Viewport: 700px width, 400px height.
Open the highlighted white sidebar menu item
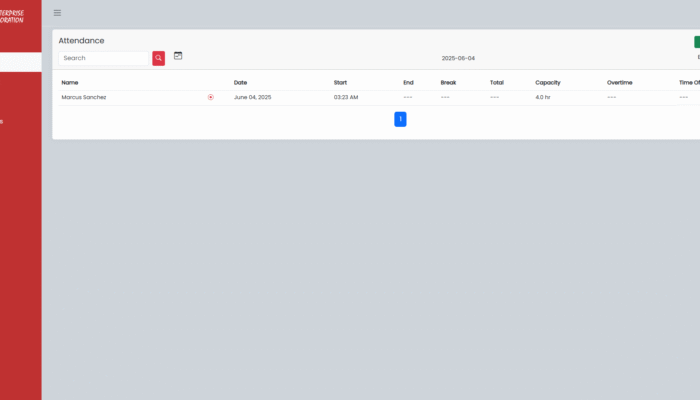(21, 62)
